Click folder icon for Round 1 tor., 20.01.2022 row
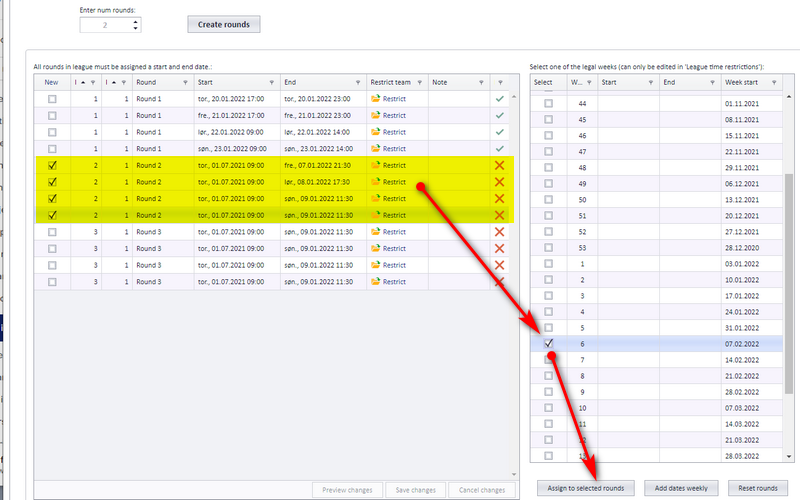The height and width of the screenshot is (500, 800). coord(376,98)
